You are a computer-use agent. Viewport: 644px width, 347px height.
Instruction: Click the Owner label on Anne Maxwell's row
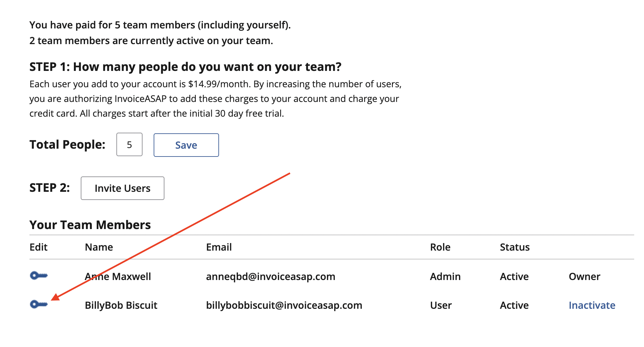click(x=585, y=276)
